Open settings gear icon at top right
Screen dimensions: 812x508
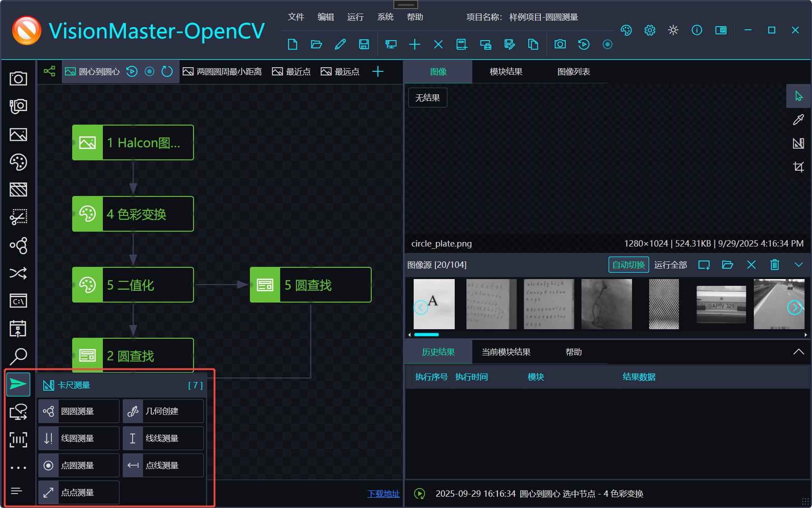click(650, 30)
